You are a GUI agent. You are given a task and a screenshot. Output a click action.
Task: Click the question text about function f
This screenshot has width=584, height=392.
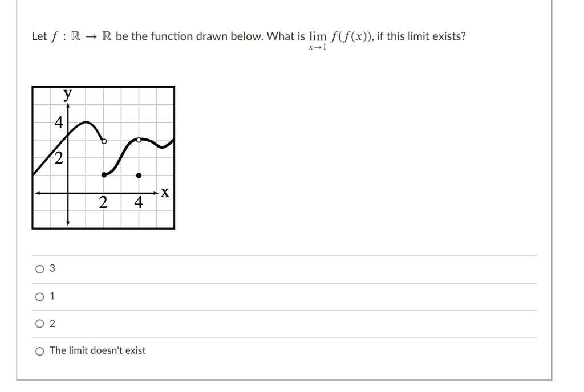pyautogui.click(x=171, y=36)
